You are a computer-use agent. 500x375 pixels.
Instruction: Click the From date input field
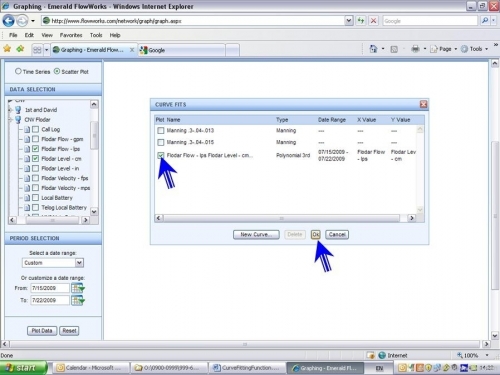click(50, 288)
